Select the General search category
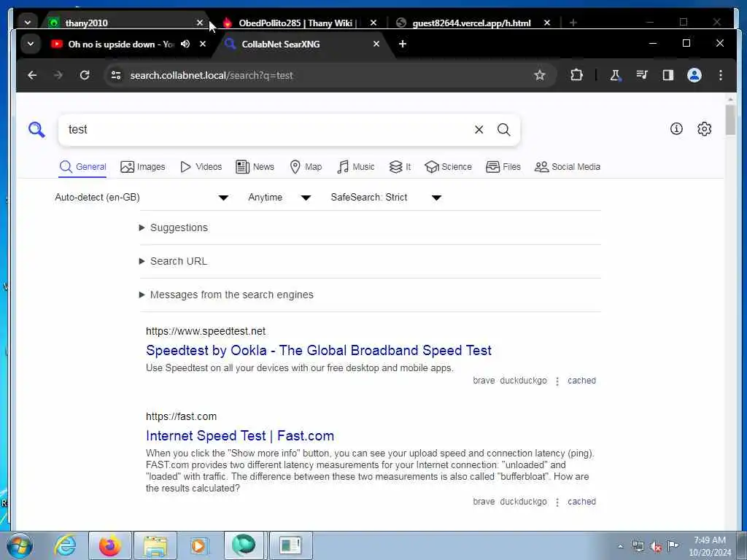Viewport: 747px width, 560px height. [83, 167]
